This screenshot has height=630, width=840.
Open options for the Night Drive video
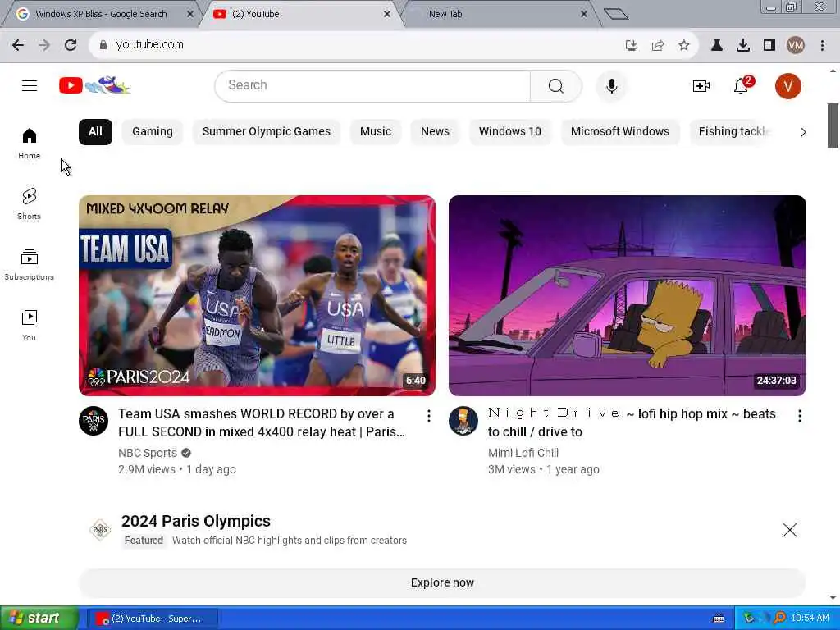[x=799, y=416]
